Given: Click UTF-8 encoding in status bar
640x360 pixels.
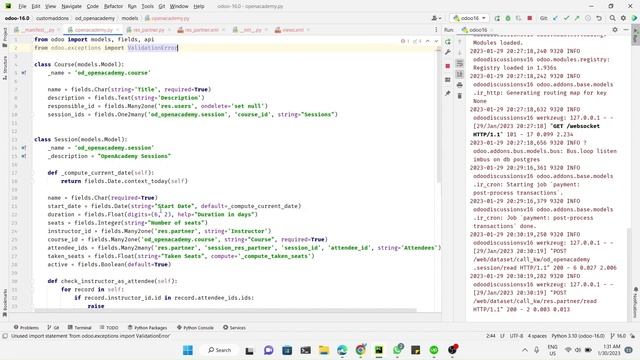Looking at the screenshot, I should (516, 336).
